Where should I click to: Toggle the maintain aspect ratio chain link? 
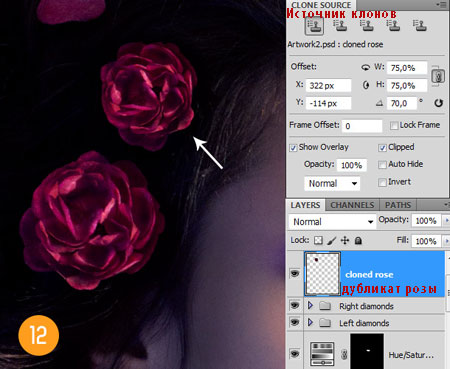[438, 76]
